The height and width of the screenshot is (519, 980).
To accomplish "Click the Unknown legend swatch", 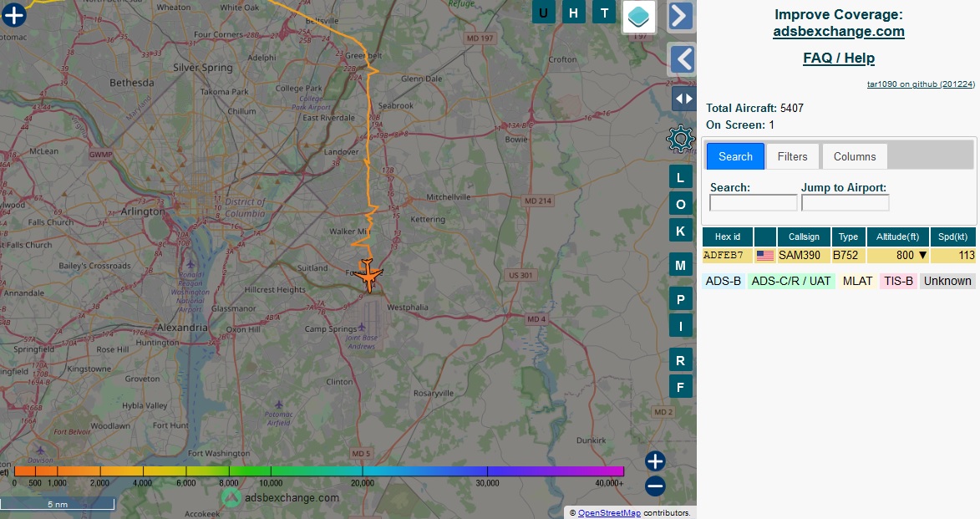I will point(947,282).
